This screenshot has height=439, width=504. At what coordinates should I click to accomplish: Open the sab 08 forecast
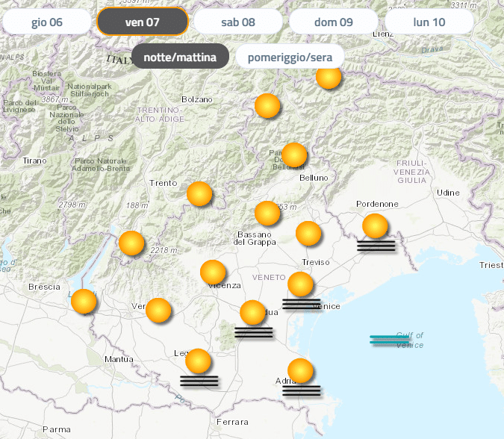click(x=238, y=22)
